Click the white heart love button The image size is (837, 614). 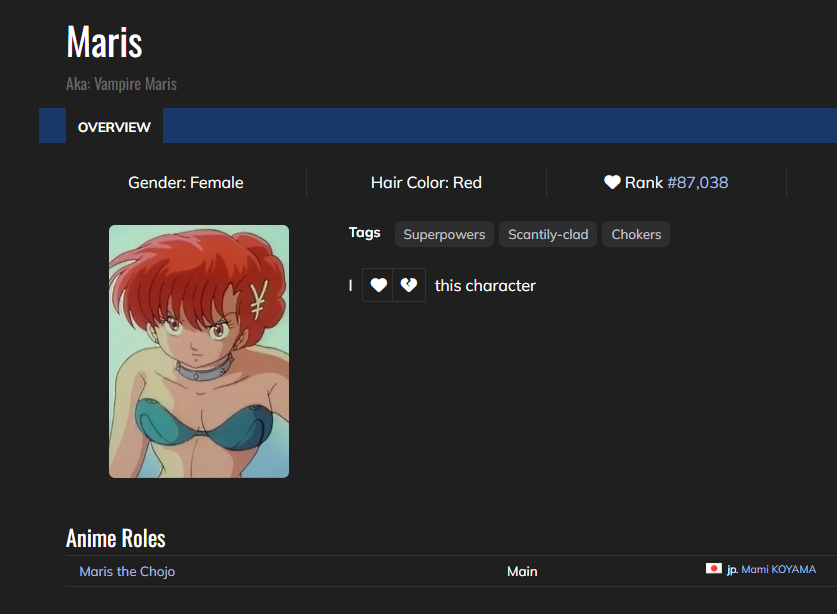[x=378, y=285]
